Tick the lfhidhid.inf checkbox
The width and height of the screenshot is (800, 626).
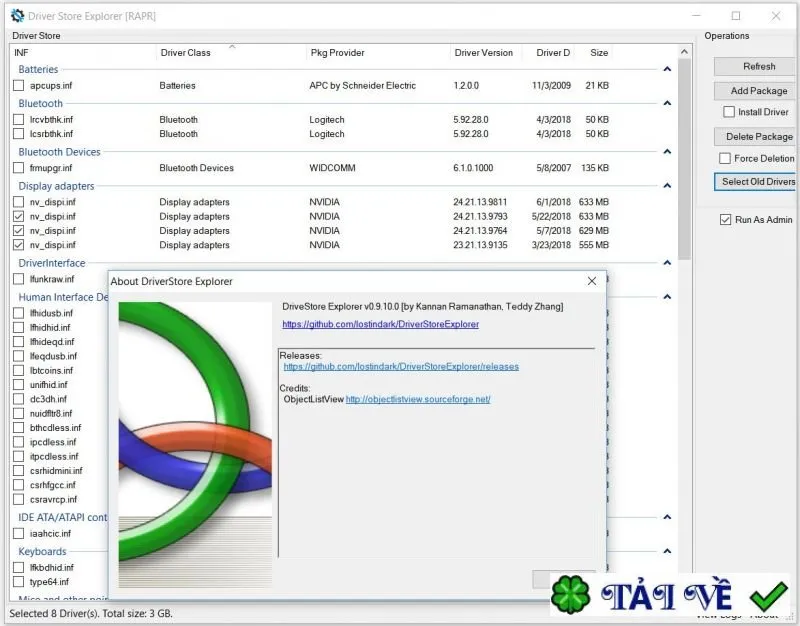click(x=18, y=328)
